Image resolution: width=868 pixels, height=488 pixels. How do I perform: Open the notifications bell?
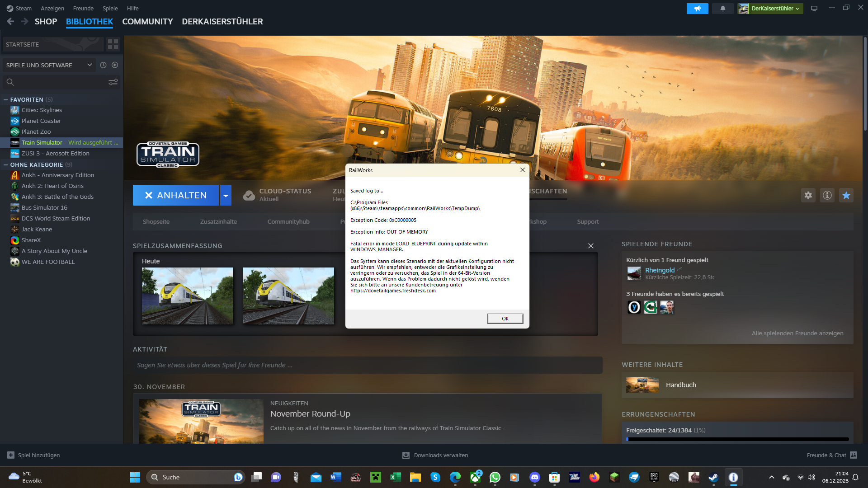click(x=722, y=9)
